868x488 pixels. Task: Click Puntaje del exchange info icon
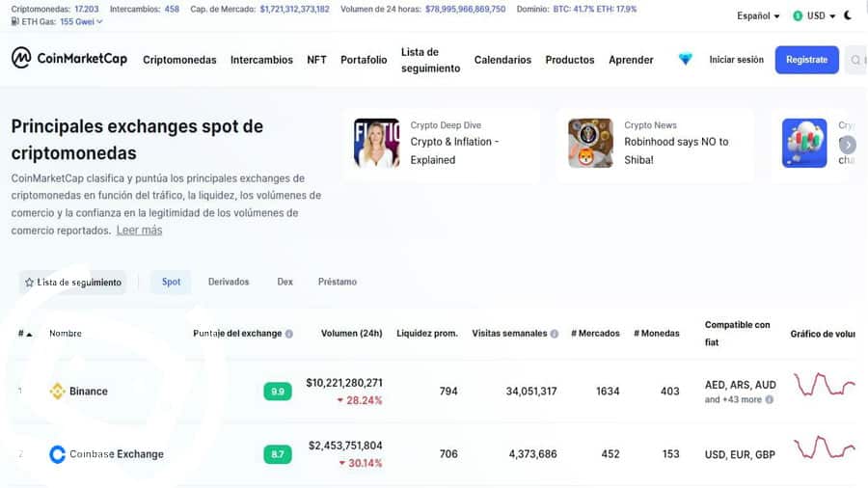point(289,334)
